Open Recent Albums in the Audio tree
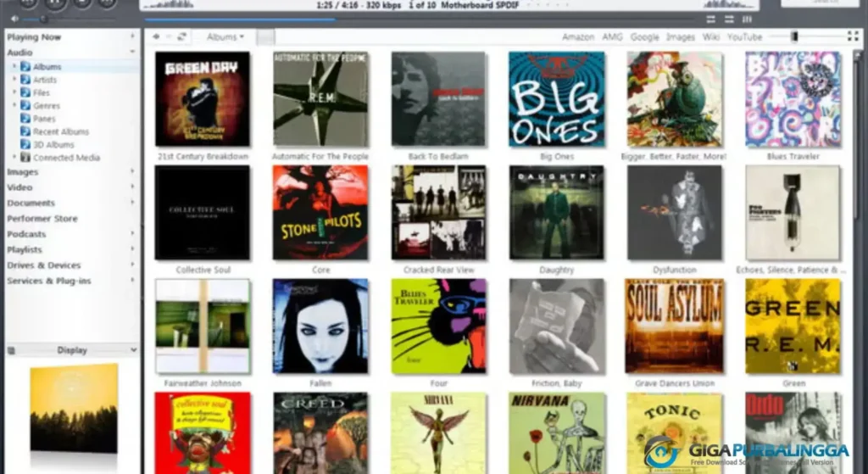This screenshot has width=868, height=474. [61, 131]
